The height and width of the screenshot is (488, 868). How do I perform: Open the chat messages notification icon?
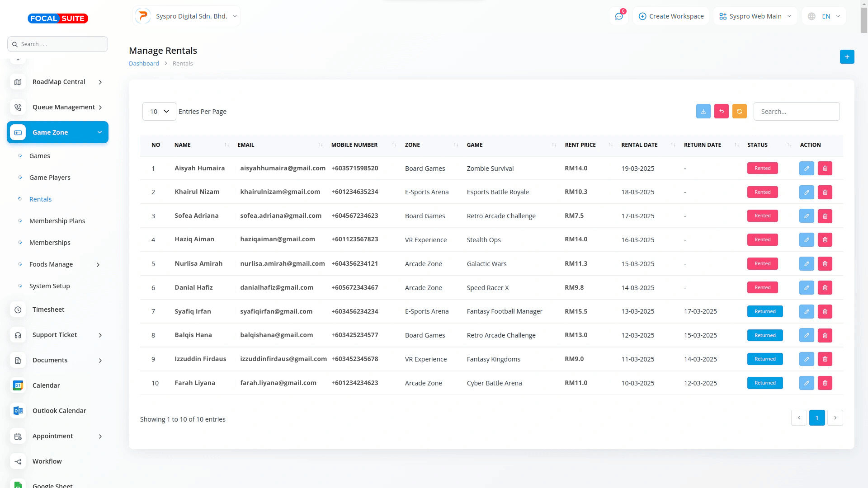pyautogui.click(x=618, y=16)
